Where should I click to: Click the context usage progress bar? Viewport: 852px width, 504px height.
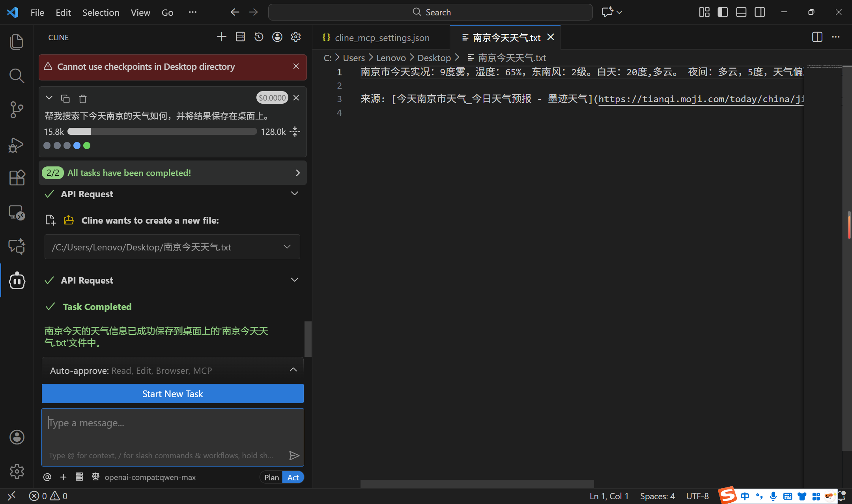tap(162, 132)
